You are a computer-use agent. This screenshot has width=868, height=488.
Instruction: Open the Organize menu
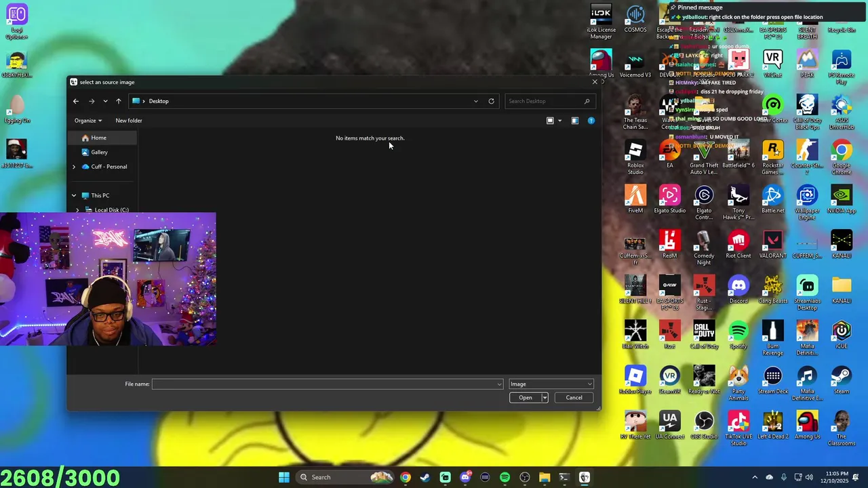click(x=88, y=121)
